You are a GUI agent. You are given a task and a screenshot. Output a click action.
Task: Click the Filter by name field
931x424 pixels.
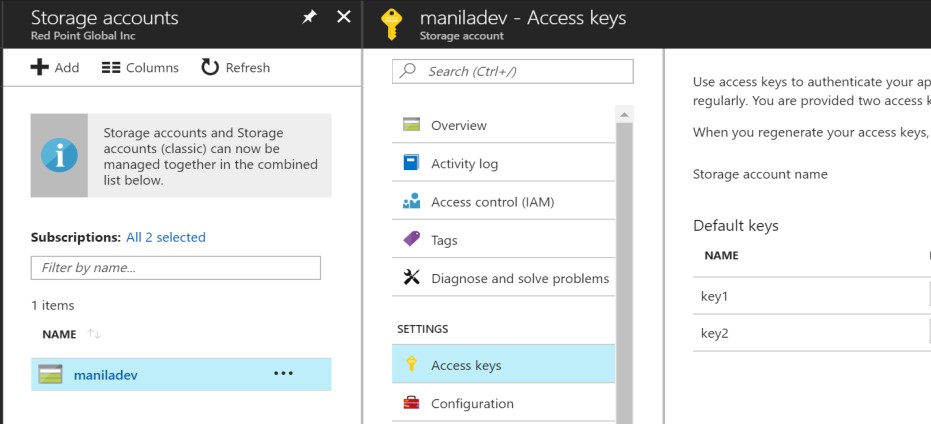[x=176, y=267]
